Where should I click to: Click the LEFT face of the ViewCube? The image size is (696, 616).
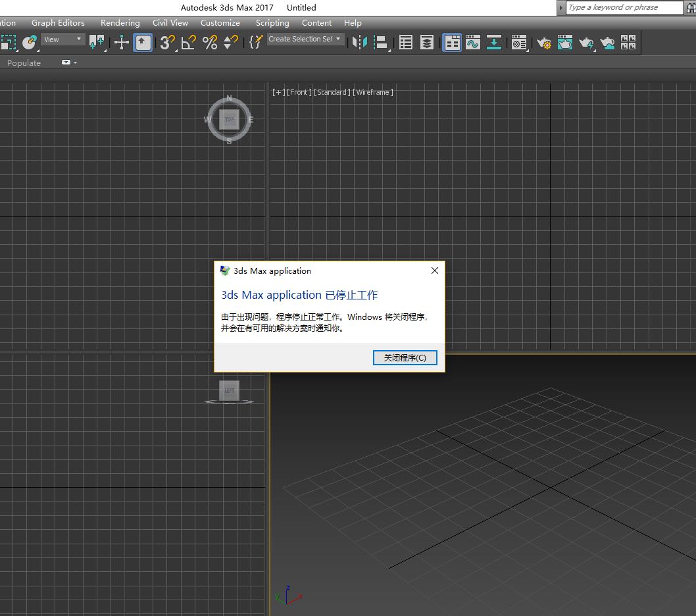229,390
